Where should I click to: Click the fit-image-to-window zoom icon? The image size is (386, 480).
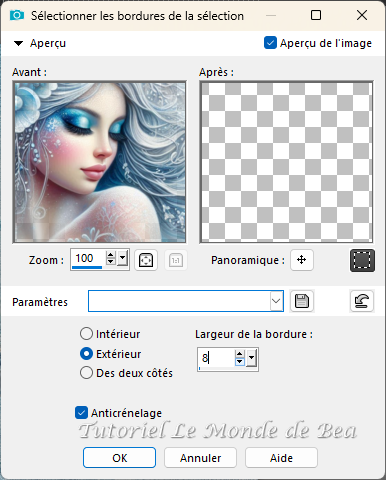pyautogui.click(x=146, y=260)
